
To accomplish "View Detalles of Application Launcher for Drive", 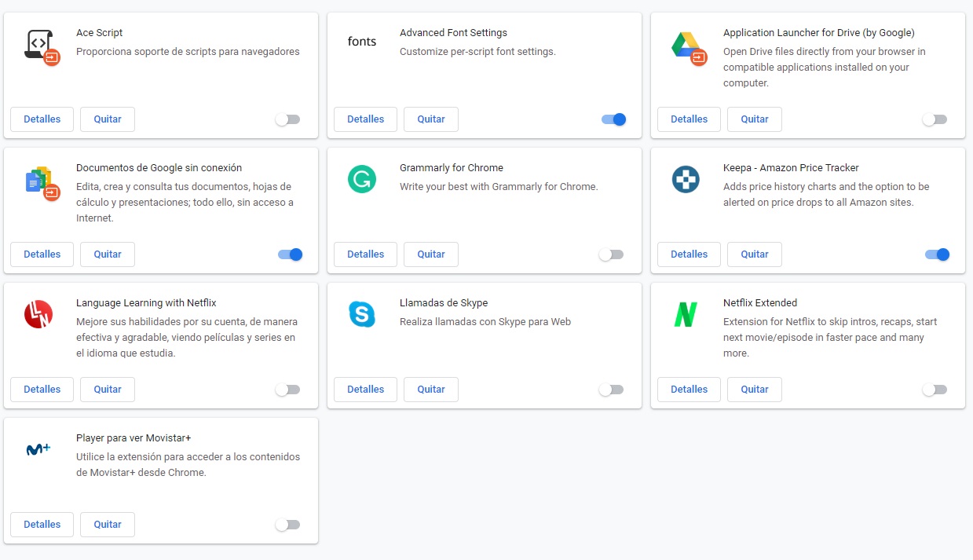I will point(690,119).
